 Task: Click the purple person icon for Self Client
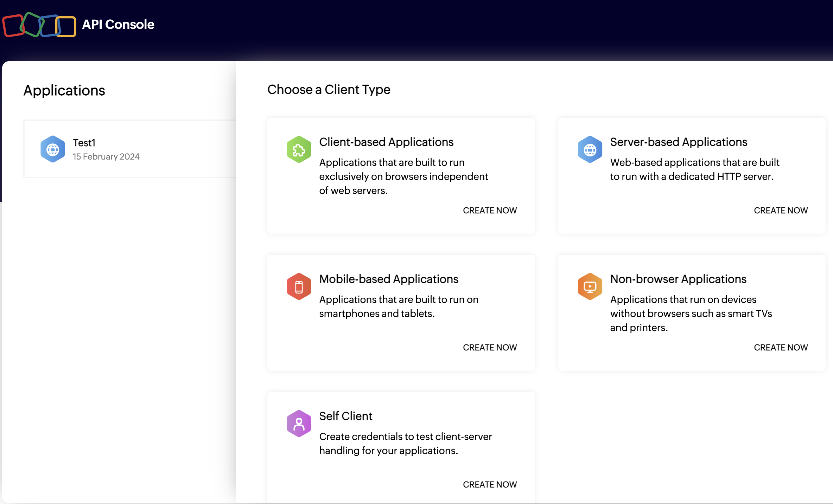tap(299, 423)
